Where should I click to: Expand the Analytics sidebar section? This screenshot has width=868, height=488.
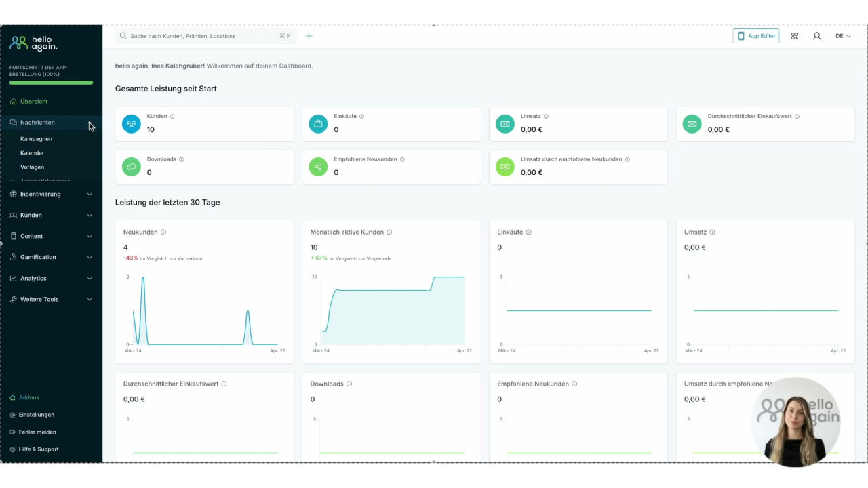click(x=52, y=279)
